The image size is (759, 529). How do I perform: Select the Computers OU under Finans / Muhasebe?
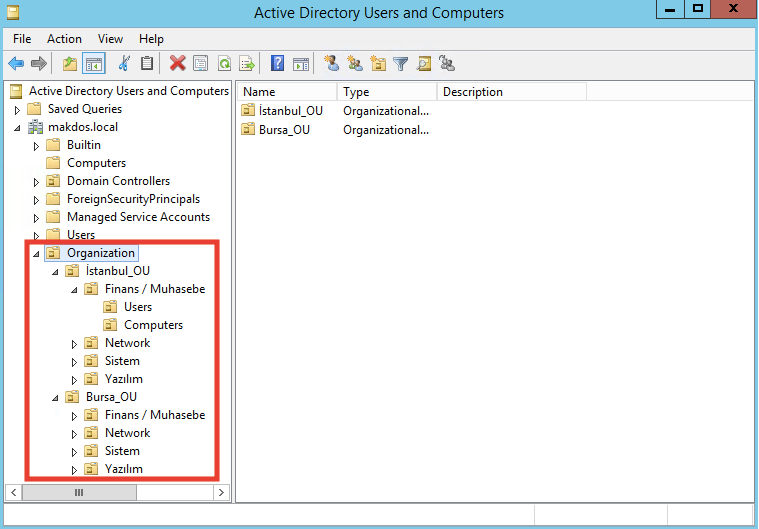pyautogui.click(x=153, y=325)
